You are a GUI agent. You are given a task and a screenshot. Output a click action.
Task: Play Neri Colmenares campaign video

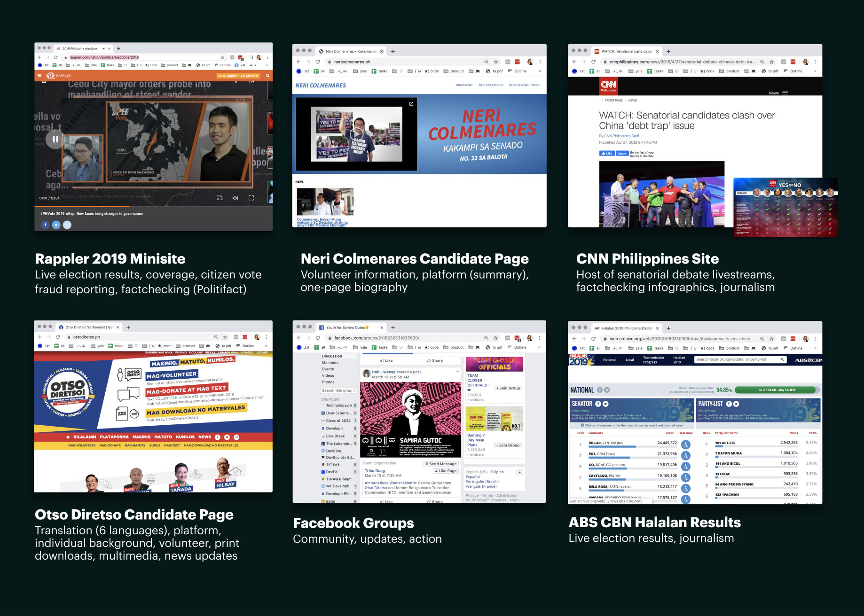[356, 134]
